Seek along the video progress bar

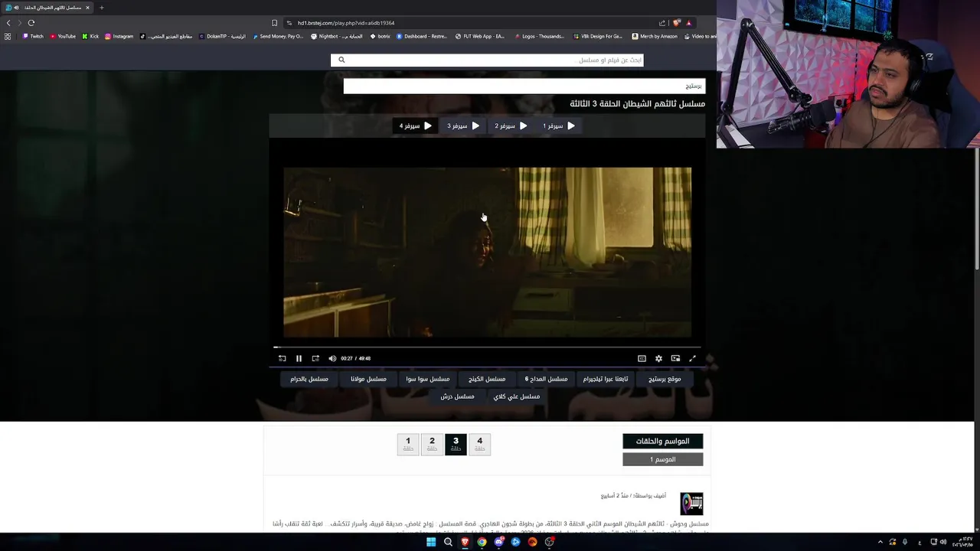click(487, 347)
